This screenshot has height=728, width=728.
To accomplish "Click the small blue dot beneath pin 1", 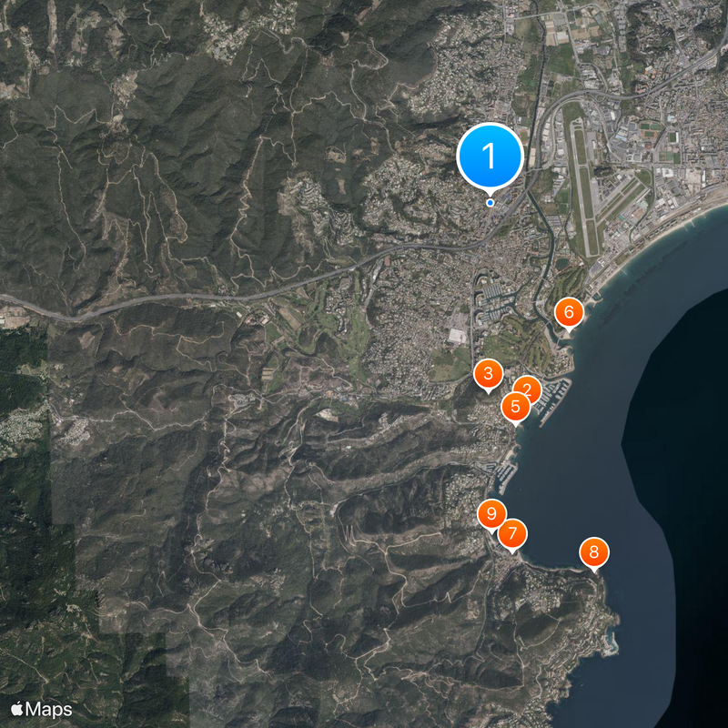I will tap(490, 202).
